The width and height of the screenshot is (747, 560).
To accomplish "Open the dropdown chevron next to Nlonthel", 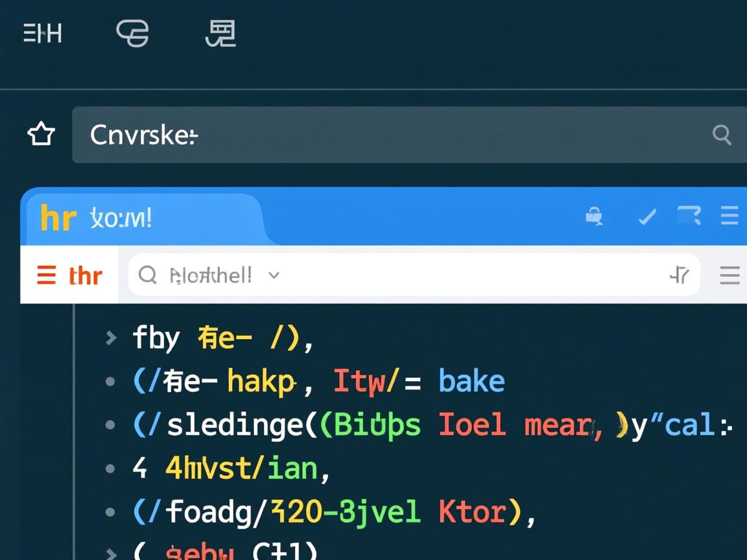I will (x=274, y=275).
